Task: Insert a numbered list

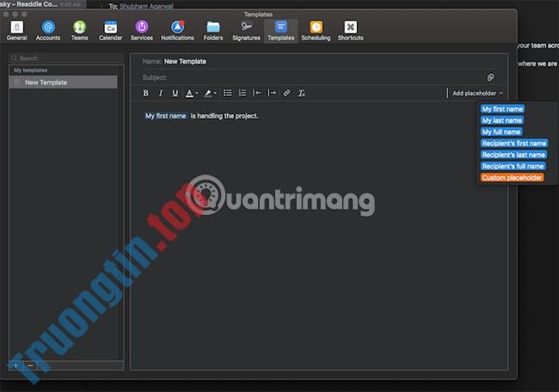Action: [243, 93]
